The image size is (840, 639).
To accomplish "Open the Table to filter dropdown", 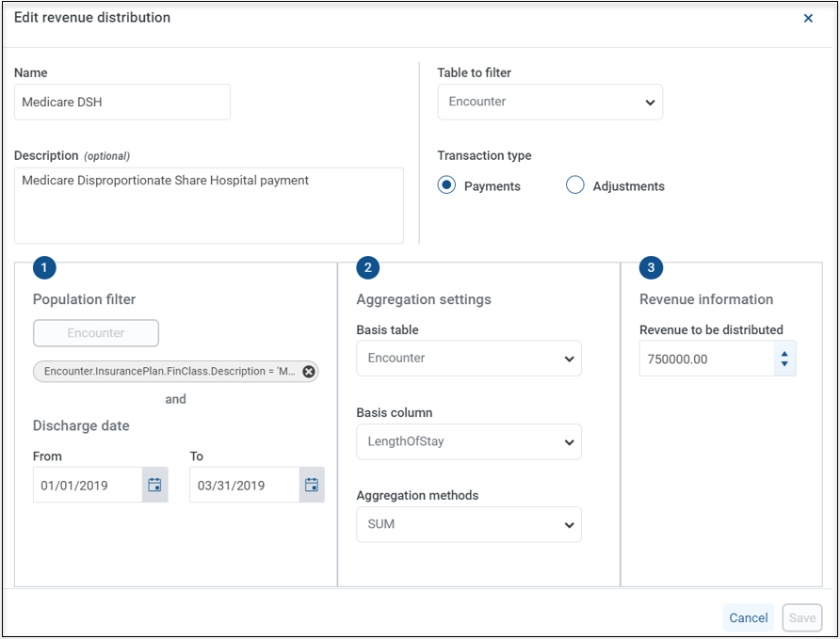I will 550,102.
